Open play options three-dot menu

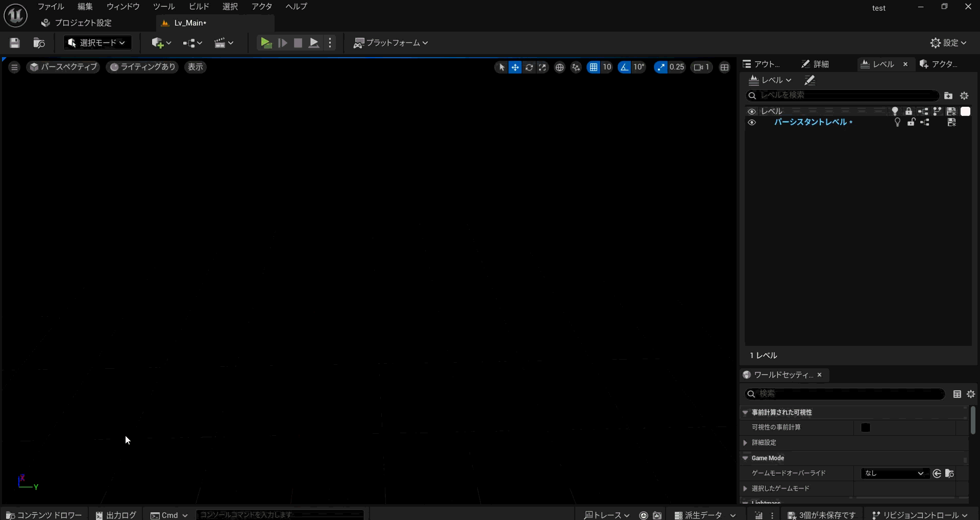[x=330, y=43]
